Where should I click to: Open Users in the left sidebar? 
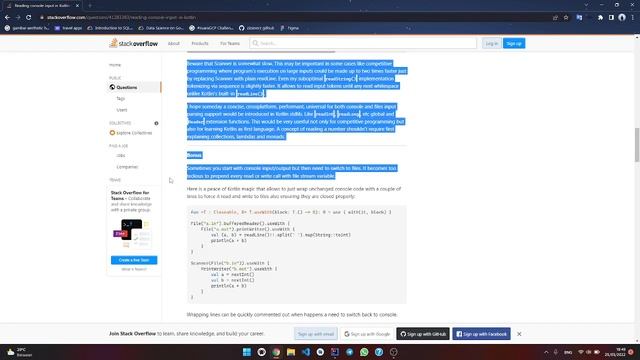tap(122, 110)
